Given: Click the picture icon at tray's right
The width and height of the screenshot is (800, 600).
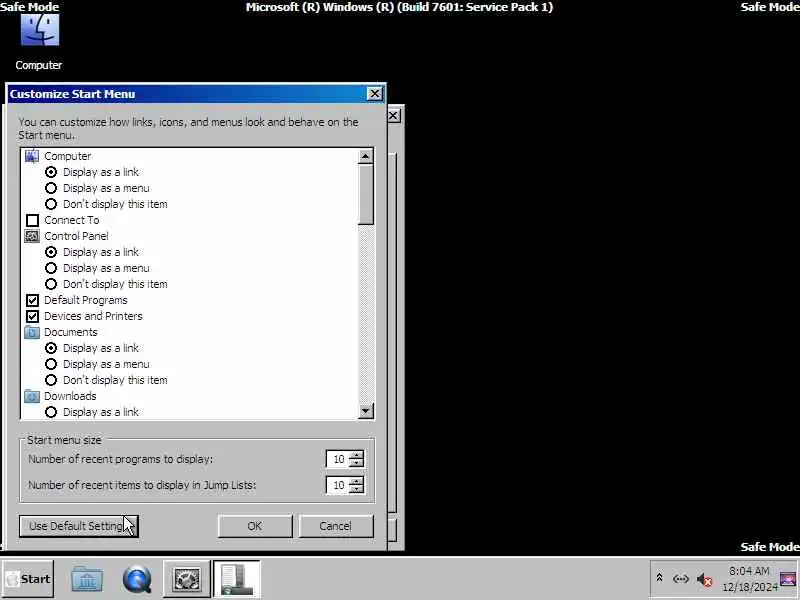Looking at the screenshot, I should click(788, 579).
